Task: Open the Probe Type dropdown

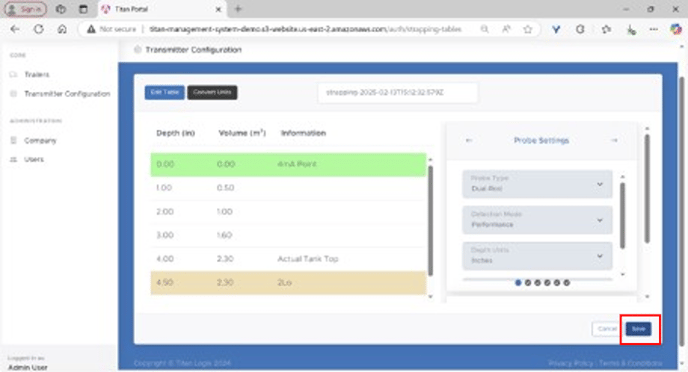Action: click(537, 184)
